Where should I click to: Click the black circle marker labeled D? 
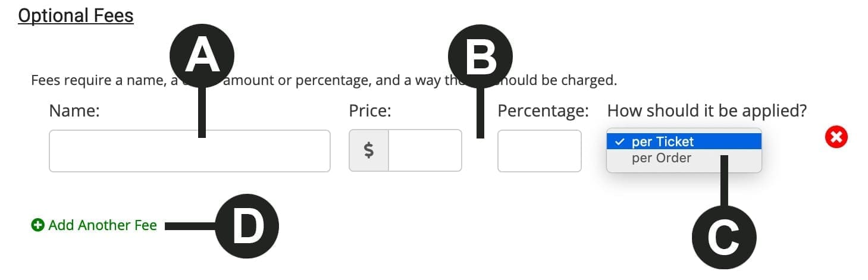pos(246,226)
